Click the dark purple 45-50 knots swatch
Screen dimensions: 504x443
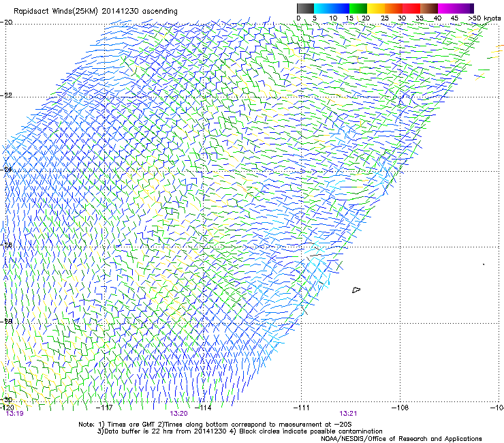point(464,8)
